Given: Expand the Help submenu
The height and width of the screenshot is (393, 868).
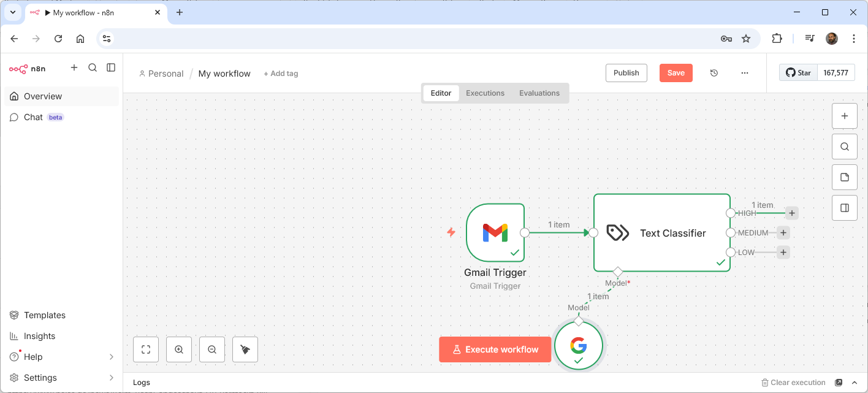Looking at the screenshot, I should tap(111, 357).
